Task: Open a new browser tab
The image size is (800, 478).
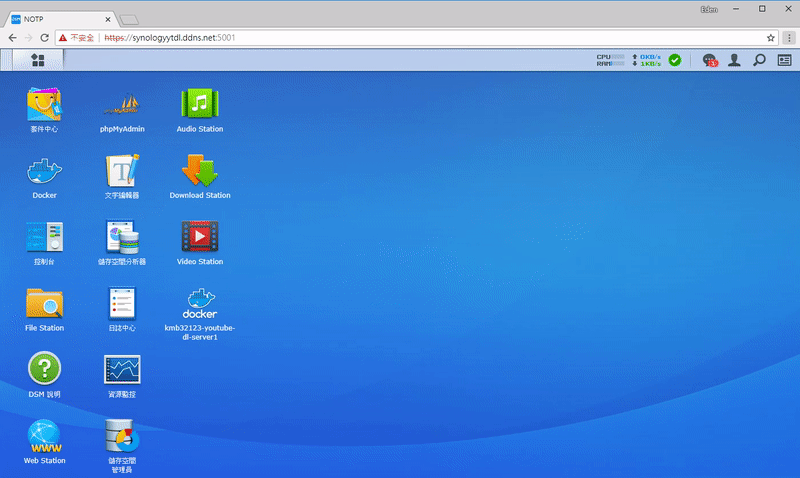Action: coord(129,20)
